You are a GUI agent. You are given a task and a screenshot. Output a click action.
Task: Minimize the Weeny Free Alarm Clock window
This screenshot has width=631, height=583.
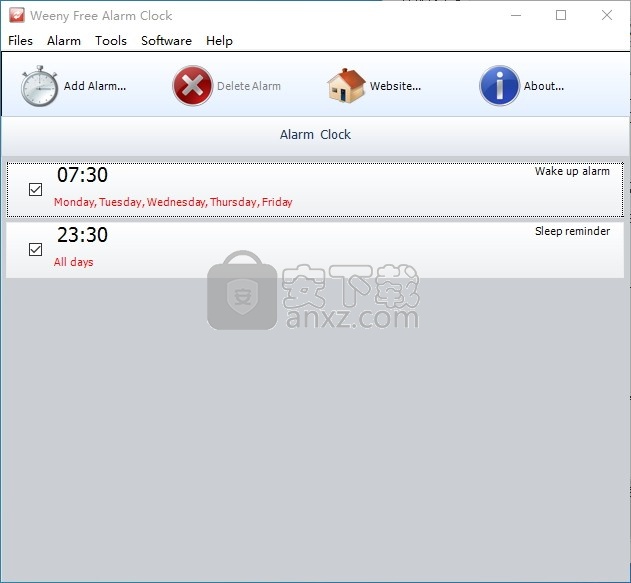(x=516, y=15)
